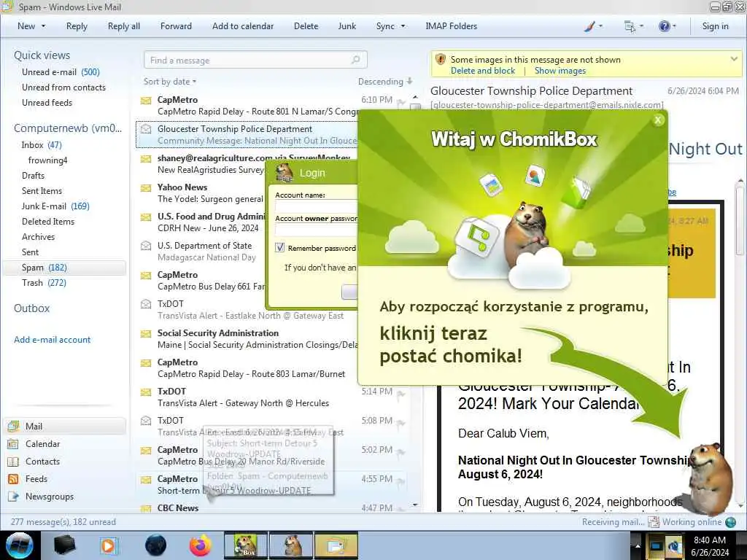
Task: Select the Trash (272) folder
Action: [44, 283]
